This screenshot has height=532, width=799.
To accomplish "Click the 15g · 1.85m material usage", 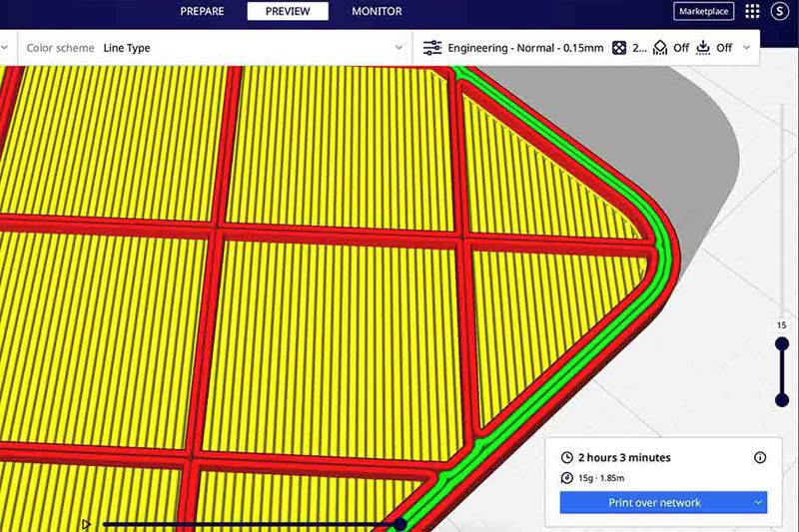I will point(601,478).
